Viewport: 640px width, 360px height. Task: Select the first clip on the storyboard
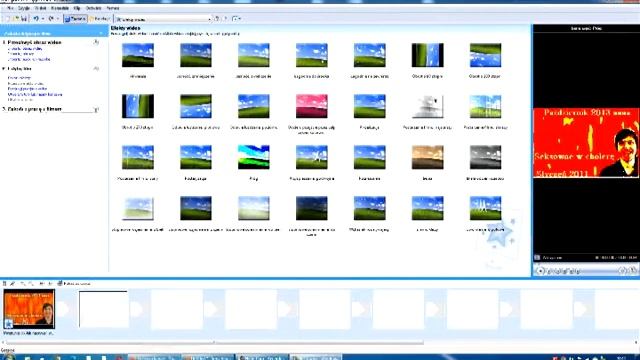point(29,309)
